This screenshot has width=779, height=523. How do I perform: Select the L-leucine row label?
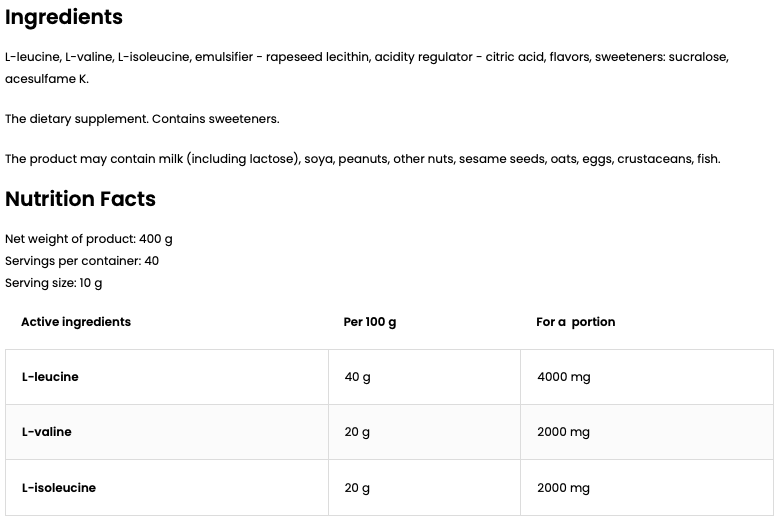point(50,377)
